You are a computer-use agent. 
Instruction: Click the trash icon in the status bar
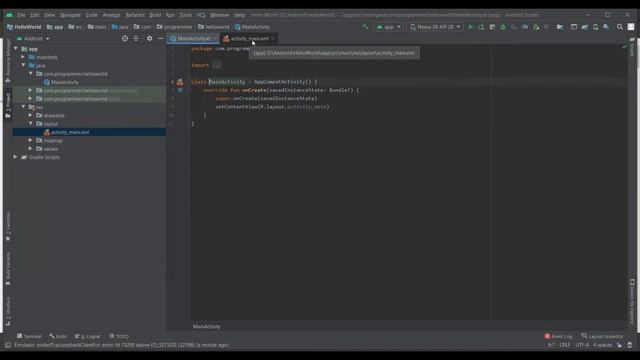(629, 345)
